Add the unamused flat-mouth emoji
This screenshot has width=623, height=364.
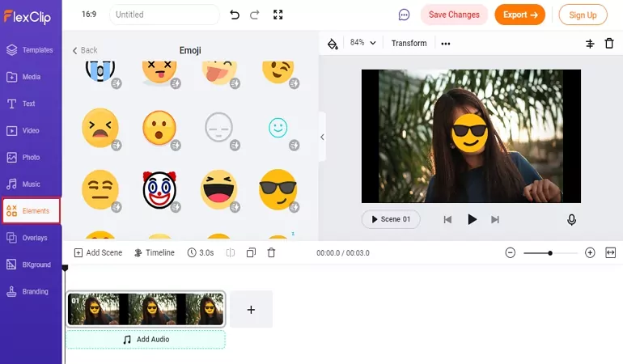tap(100, 189)
